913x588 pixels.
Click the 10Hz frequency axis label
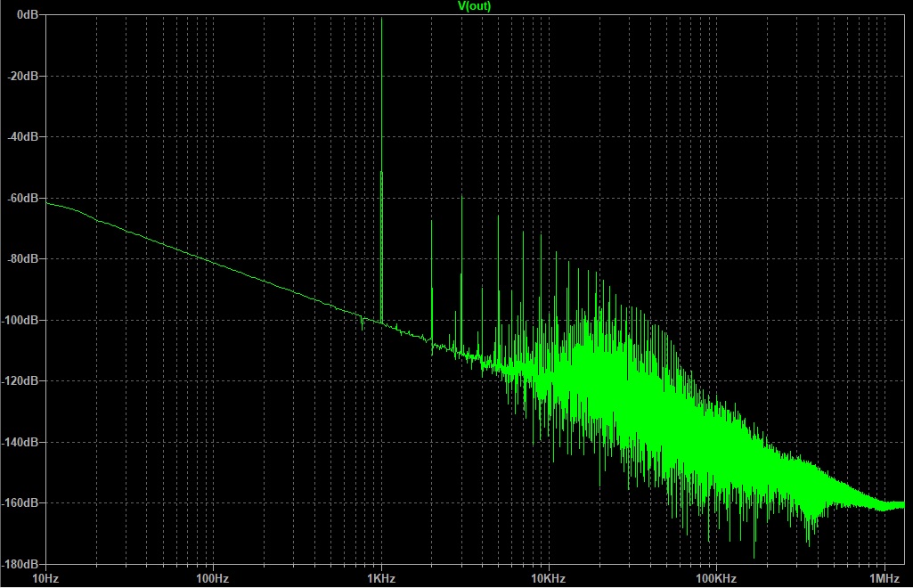[45, 579]
